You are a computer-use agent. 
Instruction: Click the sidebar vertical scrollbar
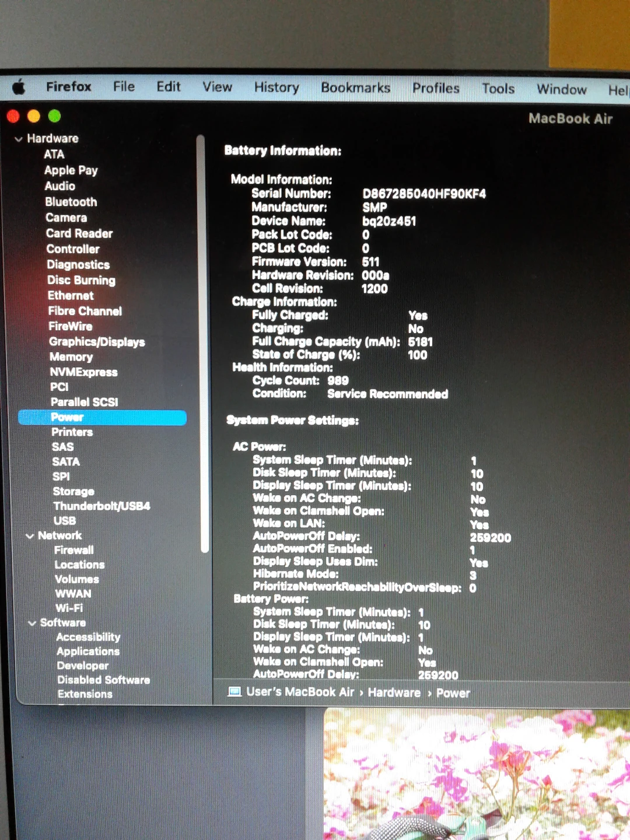202,344
